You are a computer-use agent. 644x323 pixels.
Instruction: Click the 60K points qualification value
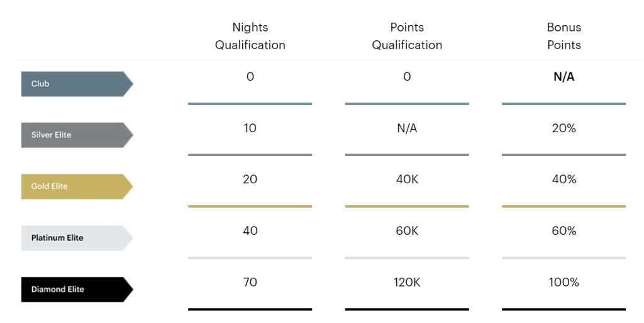tap(407, 231)
